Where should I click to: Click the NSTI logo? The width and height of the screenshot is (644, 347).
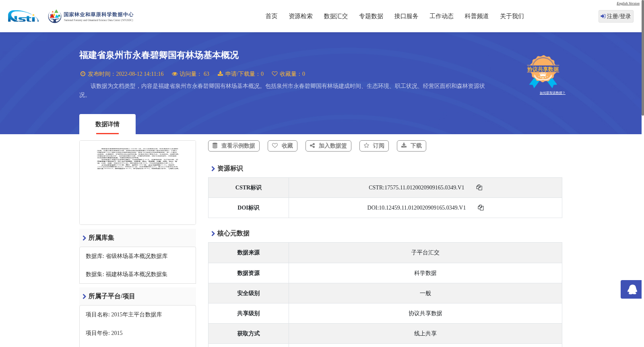[23, 16]
